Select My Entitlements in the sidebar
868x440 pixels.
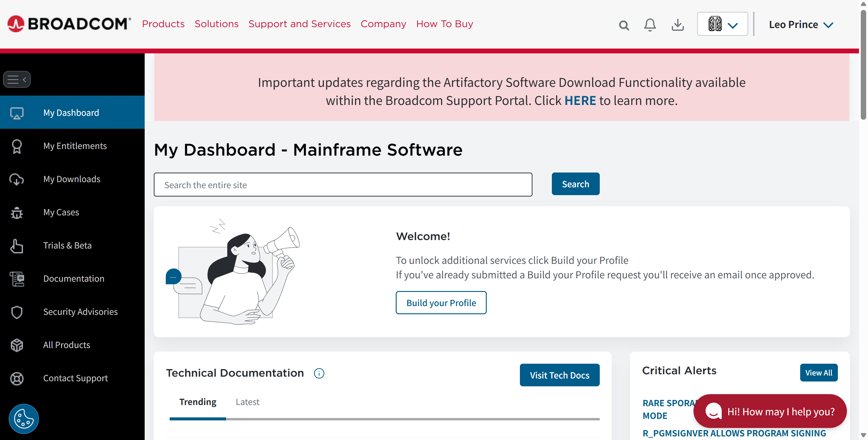click(x=75, y=146)
